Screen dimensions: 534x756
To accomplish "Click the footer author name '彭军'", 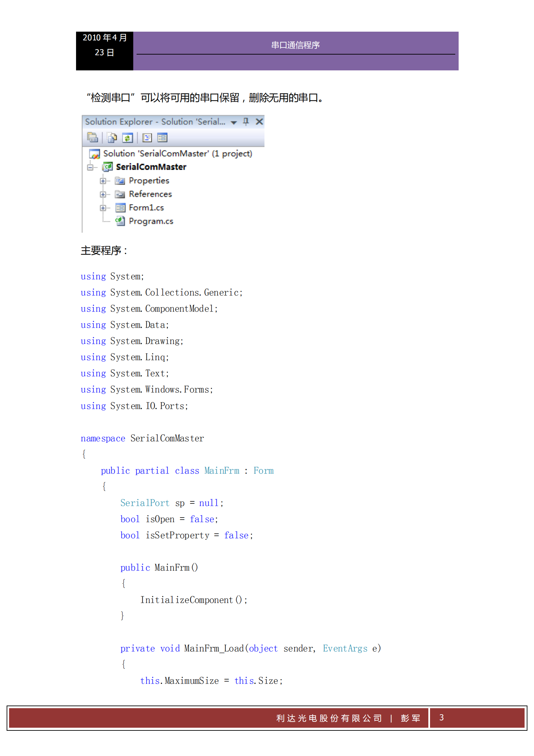I will click(411, 718).
